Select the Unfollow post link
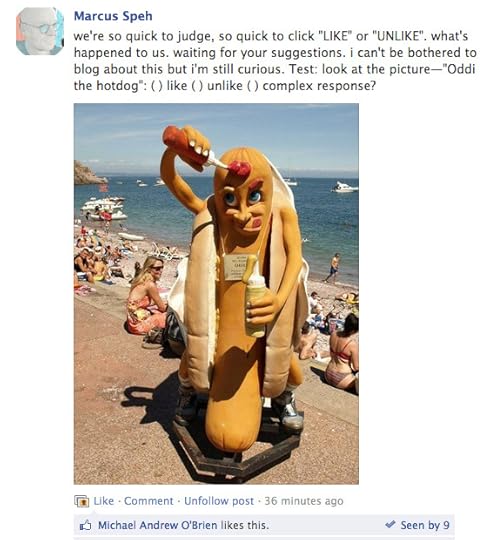 [219, 501]
